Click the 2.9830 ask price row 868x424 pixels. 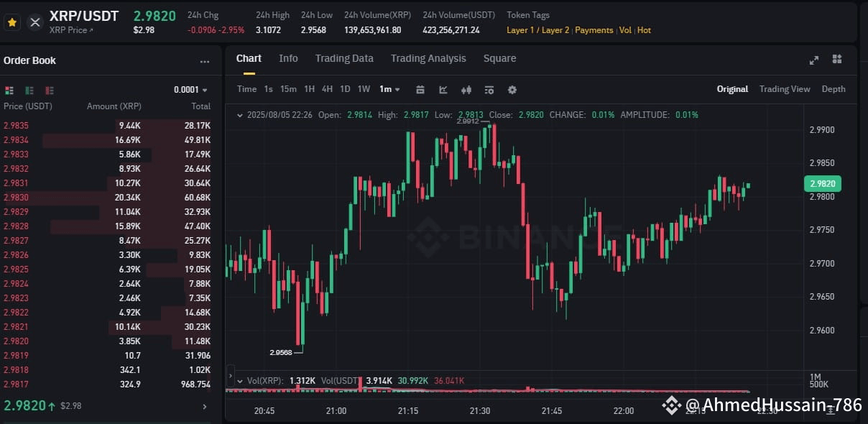click(x=107, y=198)
